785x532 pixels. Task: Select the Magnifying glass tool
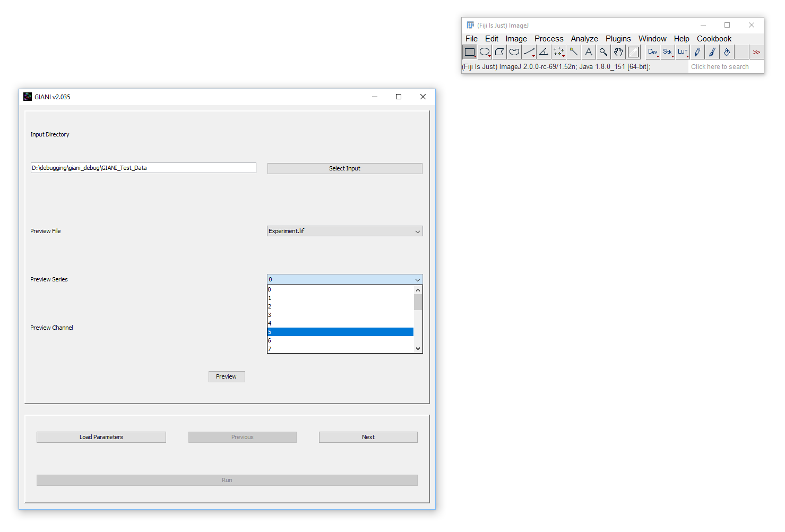[603, 52]
